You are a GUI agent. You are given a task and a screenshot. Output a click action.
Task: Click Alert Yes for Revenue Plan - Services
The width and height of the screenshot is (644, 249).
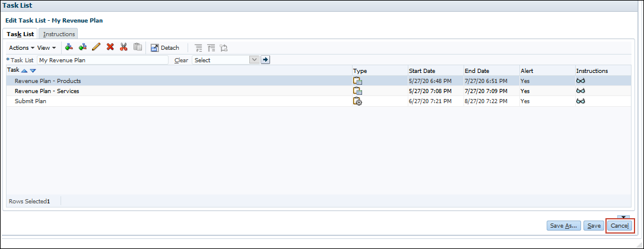pos(525,91)
